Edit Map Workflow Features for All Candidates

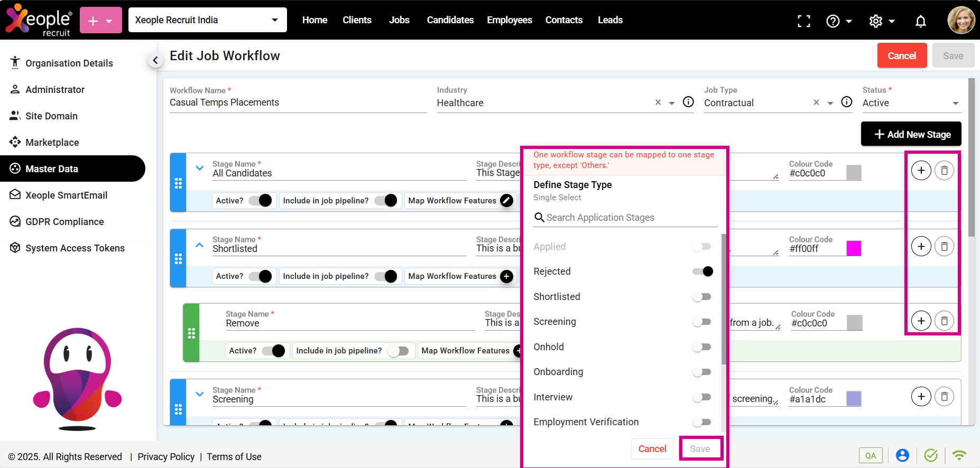(506, 201)
